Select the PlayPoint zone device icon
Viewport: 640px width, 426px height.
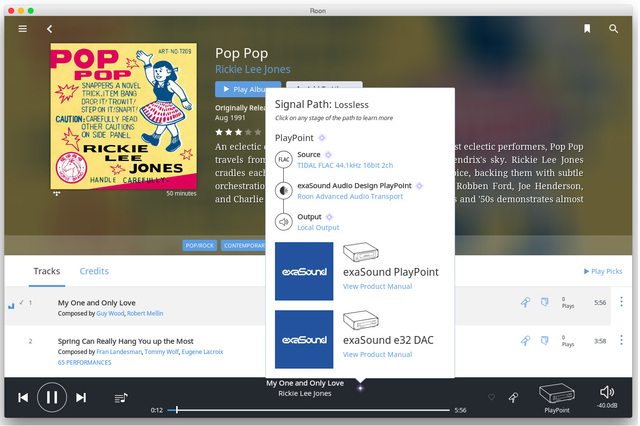tap(556, 393)
